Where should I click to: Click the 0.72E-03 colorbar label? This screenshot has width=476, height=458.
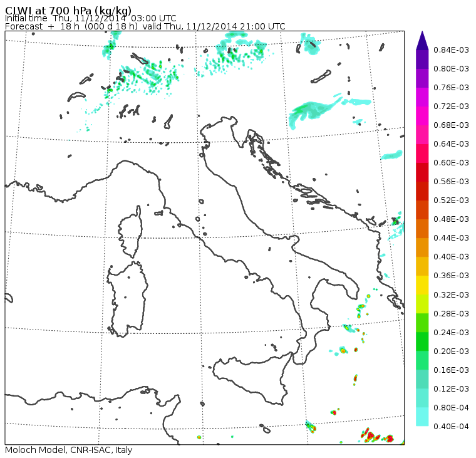point(451,107)
